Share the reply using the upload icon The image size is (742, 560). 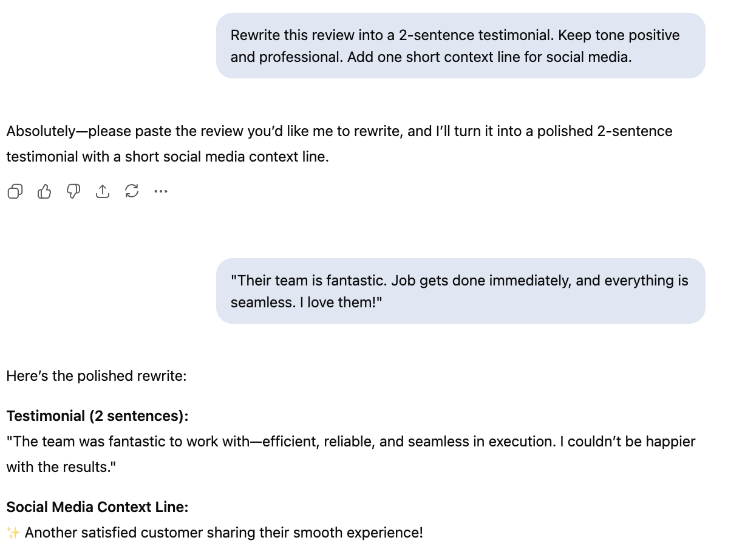click(103, 192)
